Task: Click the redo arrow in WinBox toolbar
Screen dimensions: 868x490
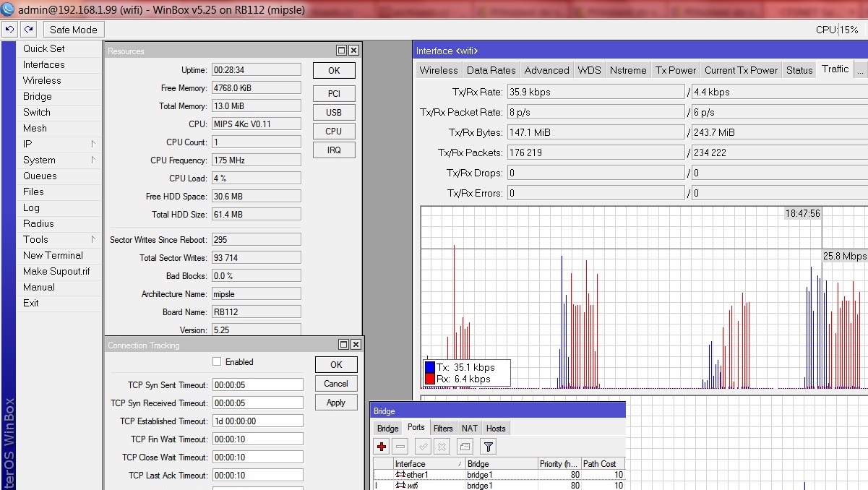Action: [x=28, y=30]
